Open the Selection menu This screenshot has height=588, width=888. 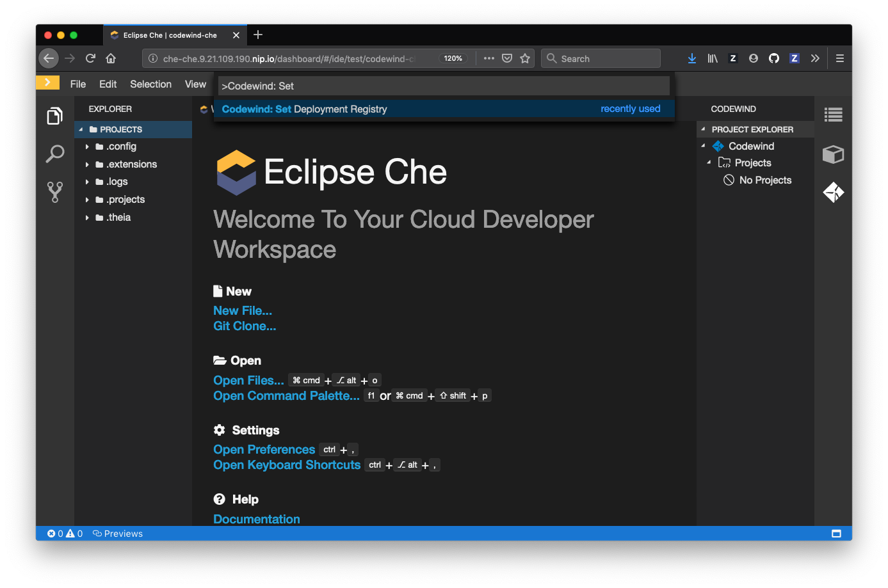click(150, 84)
